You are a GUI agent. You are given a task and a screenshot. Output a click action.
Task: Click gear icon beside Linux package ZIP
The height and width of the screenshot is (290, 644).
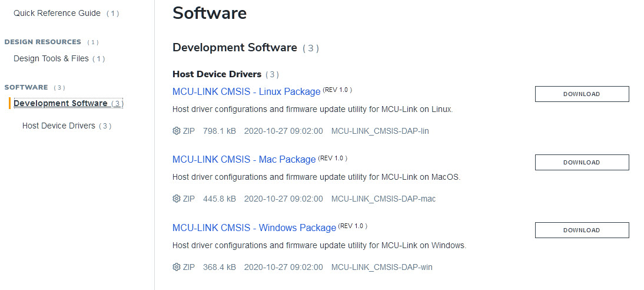pos(176,131)
